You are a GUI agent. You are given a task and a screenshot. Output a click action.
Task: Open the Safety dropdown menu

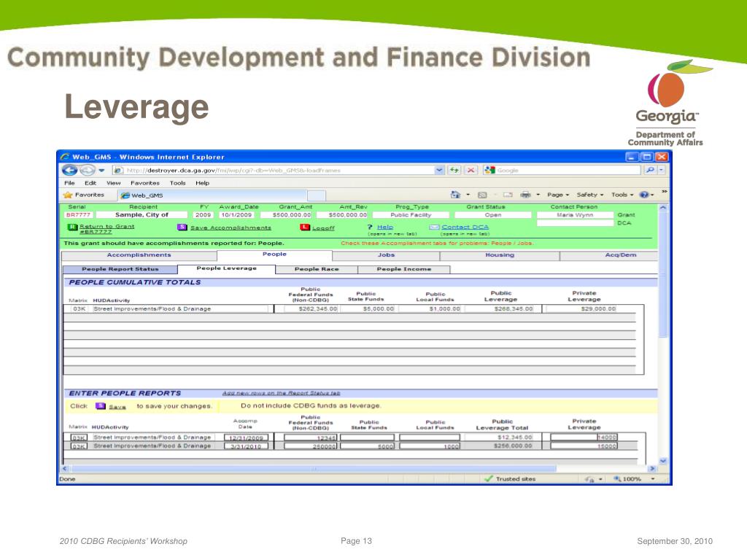589,195
